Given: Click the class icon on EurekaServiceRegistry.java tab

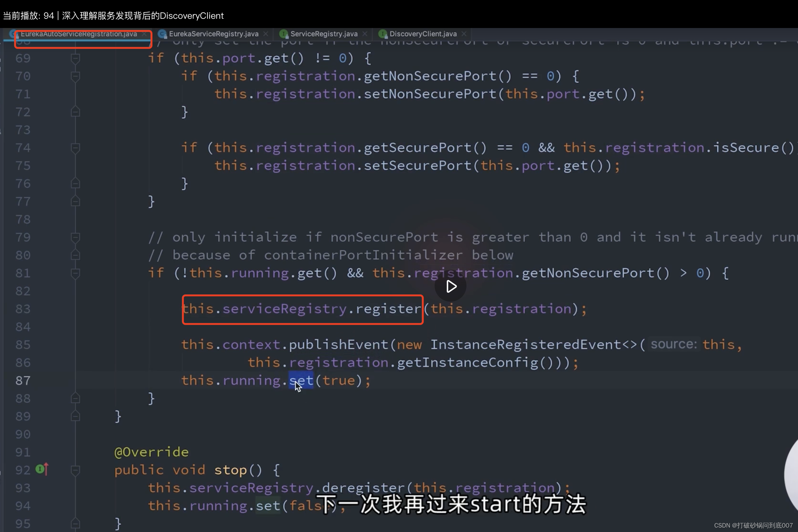Looking at the screenshot, I should click(163, 34).
